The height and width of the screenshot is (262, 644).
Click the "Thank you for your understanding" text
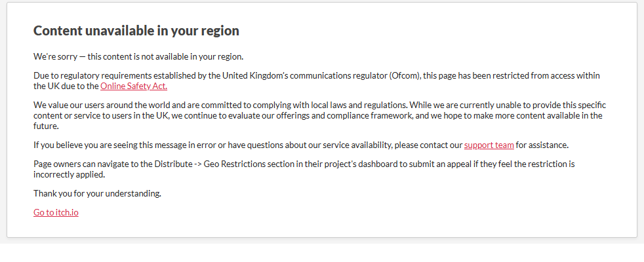click(x=97, y=193)
